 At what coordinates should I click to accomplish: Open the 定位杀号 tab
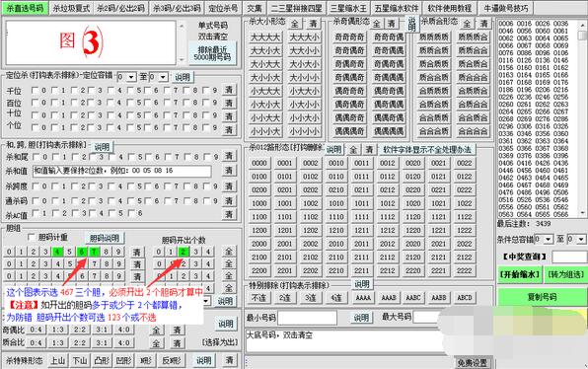pyautogui.click(x=223, y=8)
